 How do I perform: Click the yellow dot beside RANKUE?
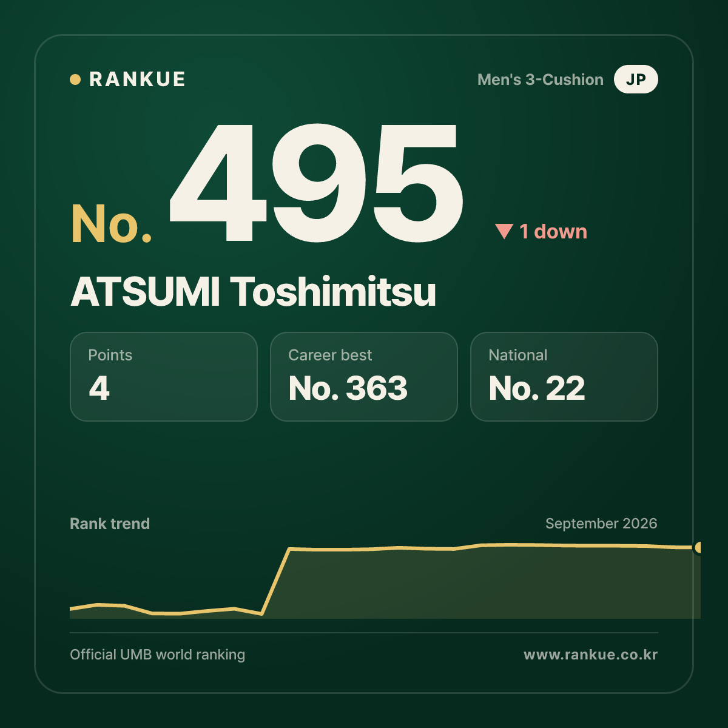(75, 79)
